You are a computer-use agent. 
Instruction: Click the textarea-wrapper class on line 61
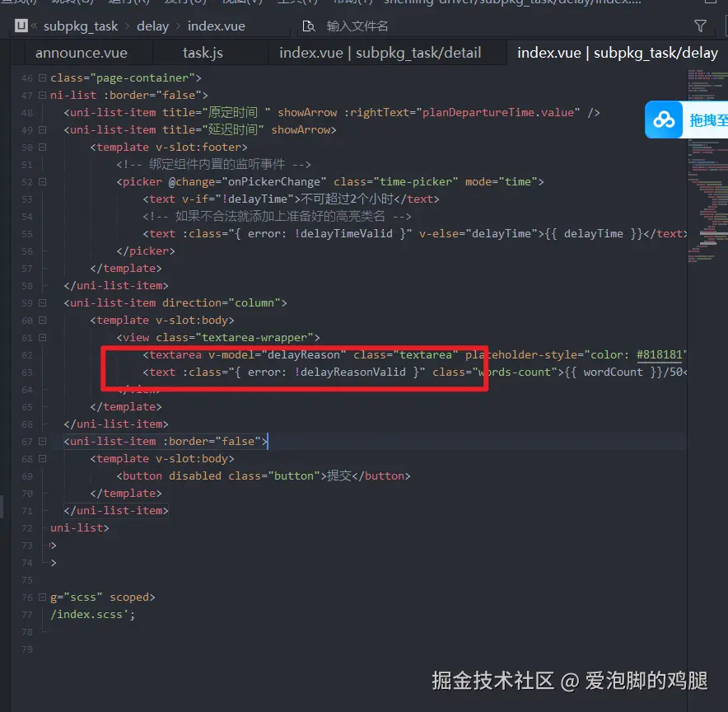point(254,338)
